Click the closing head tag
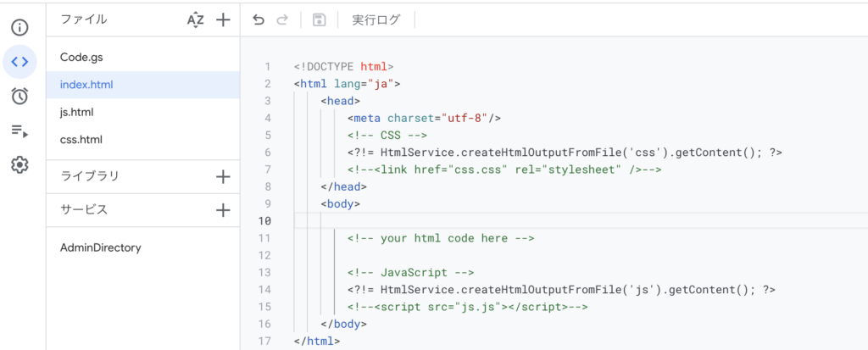The height and width of the screenshot is (350, 868). [x=344, y=187]
